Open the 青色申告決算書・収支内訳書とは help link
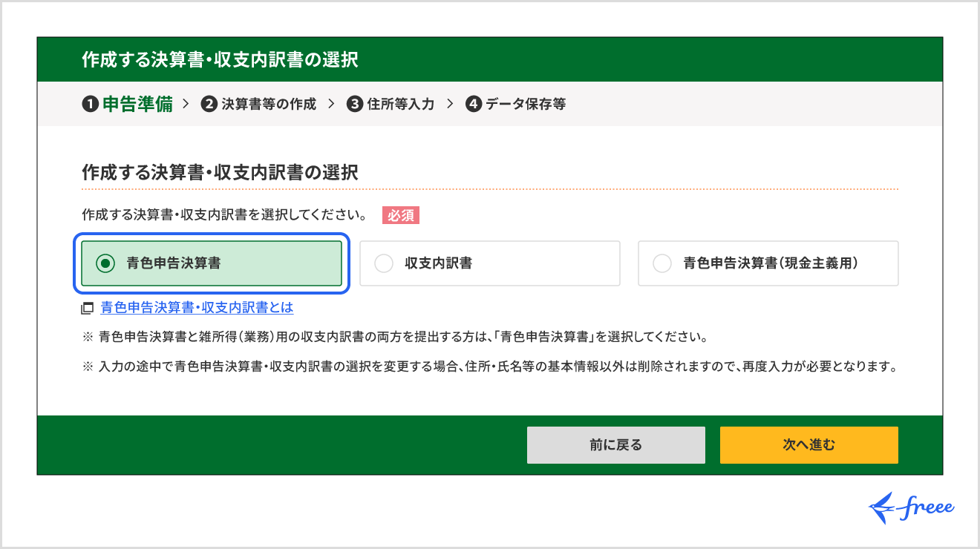The width and height of the screenshot is (980, 549). [x=195, y=307]
